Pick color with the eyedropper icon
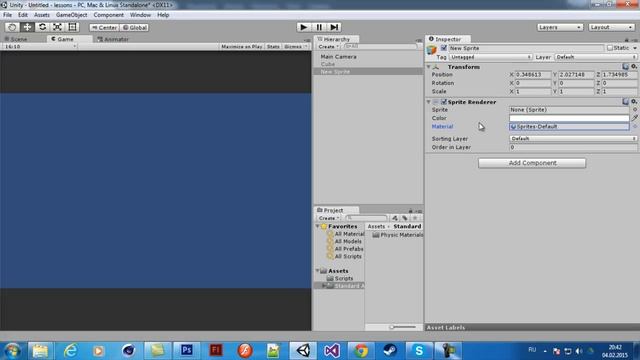 coord(635,118)
